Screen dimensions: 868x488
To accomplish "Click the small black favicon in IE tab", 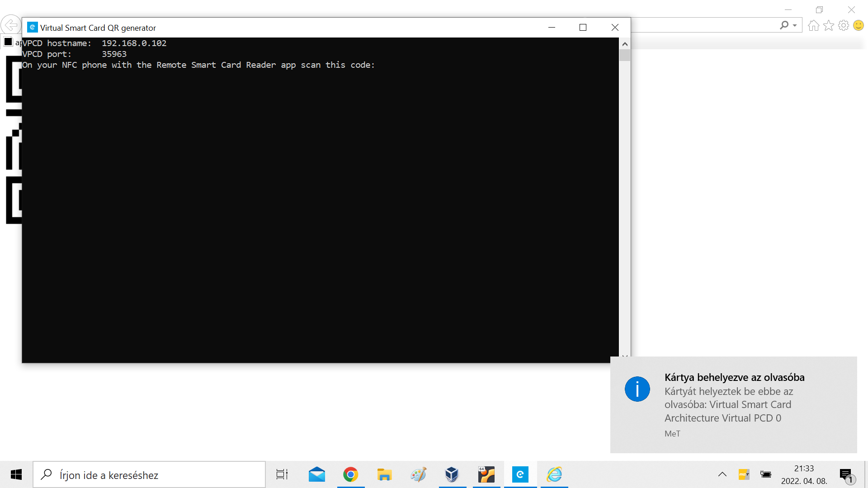I will (8, 42).
